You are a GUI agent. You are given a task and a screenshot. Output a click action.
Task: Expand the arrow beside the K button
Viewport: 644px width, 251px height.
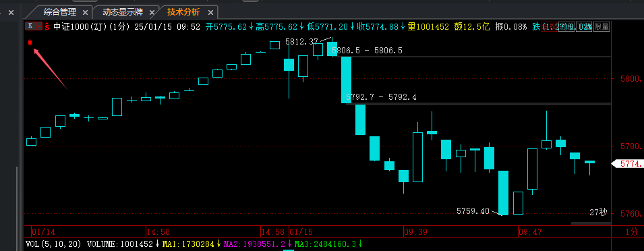click(39, 26)
